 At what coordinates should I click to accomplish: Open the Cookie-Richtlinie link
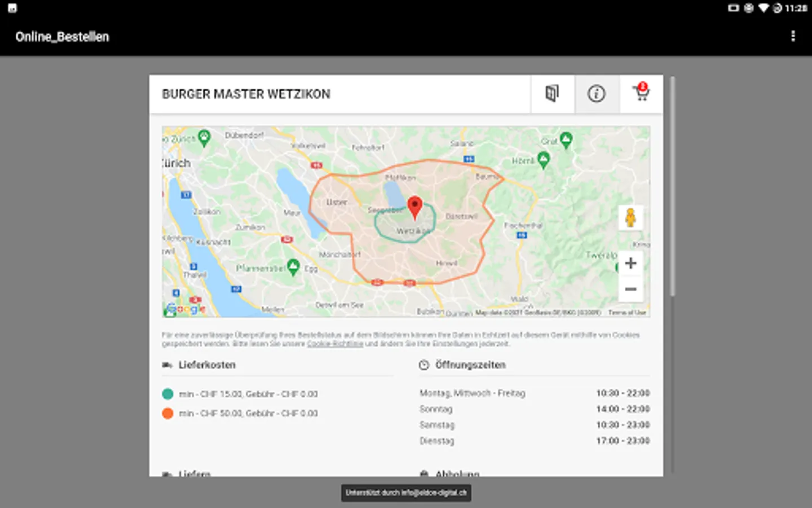[x=335, y=343]
